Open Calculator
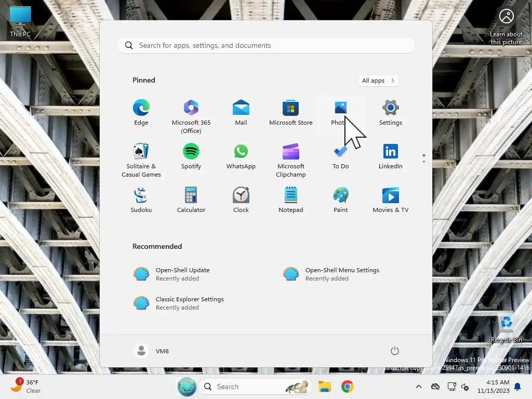The height and width of the screenshot is (399, 532). [191, 200]
